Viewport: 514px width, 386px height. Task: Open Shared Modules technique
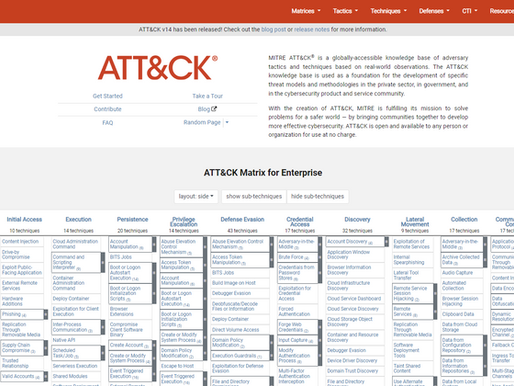coord(70,376)
